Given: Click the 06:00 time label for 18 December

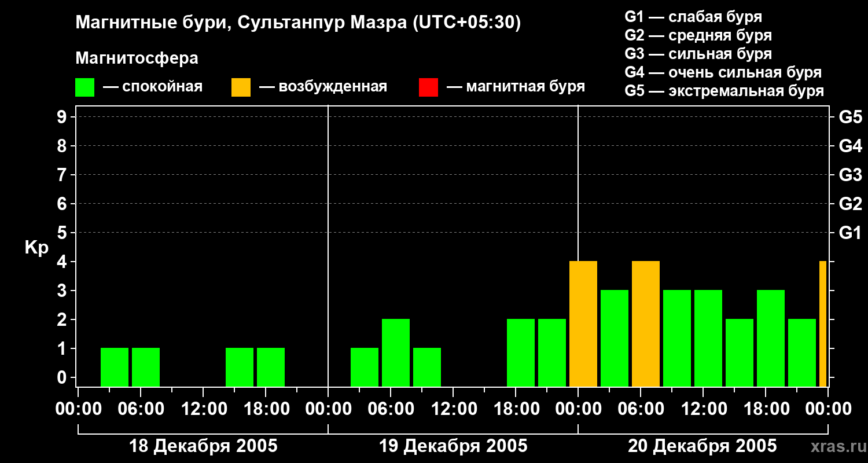Looking at the screenshot, I should click(140, 409).
